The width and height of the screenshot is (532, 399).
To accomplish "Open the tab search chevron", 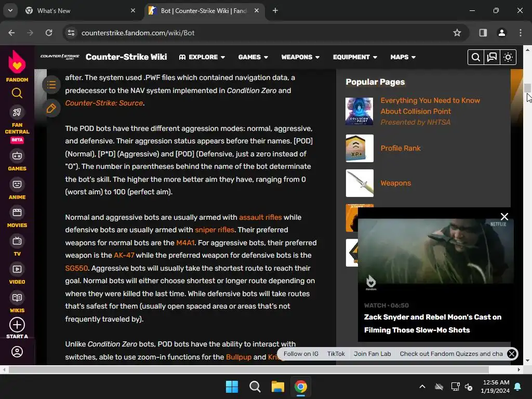I will [10, 10].
